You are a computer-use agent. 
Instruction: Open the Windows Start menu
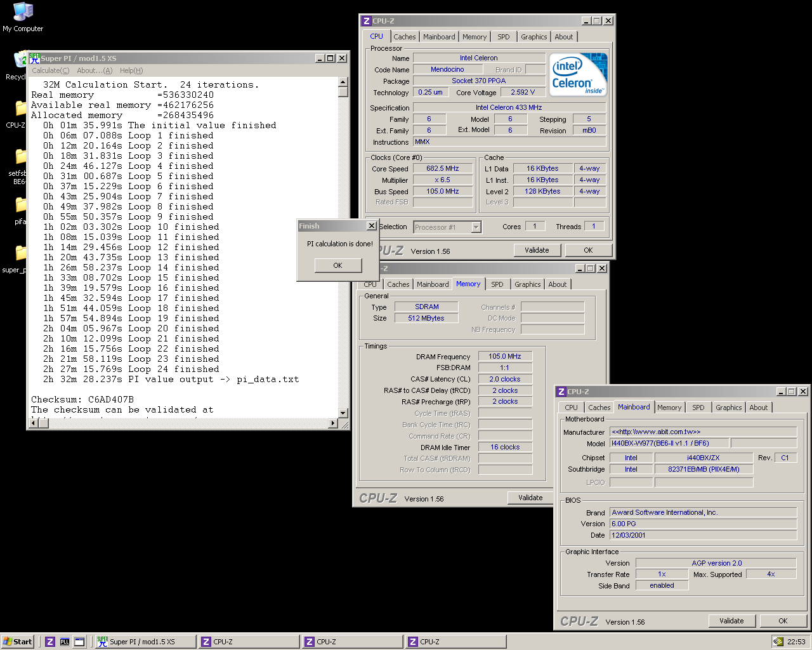(x=17, y=642)
